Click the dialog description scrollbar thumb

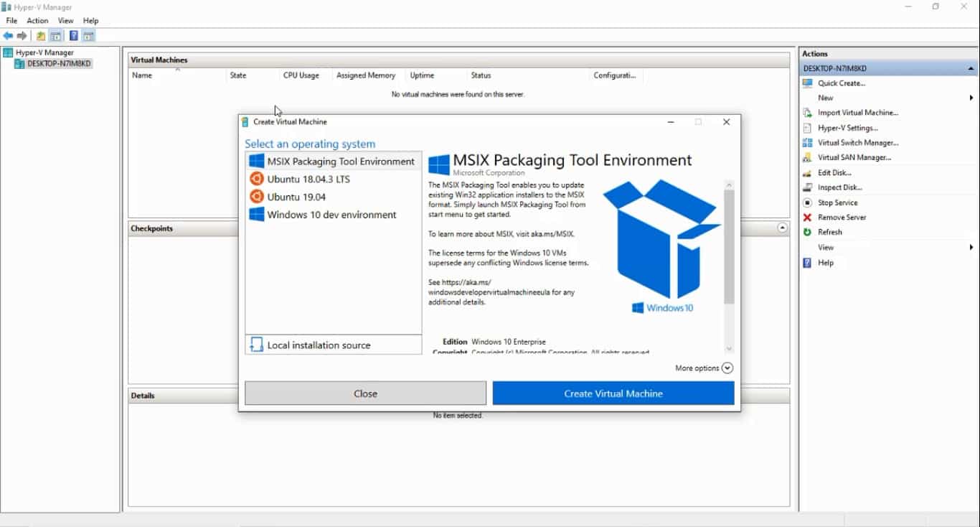(729, 247)
